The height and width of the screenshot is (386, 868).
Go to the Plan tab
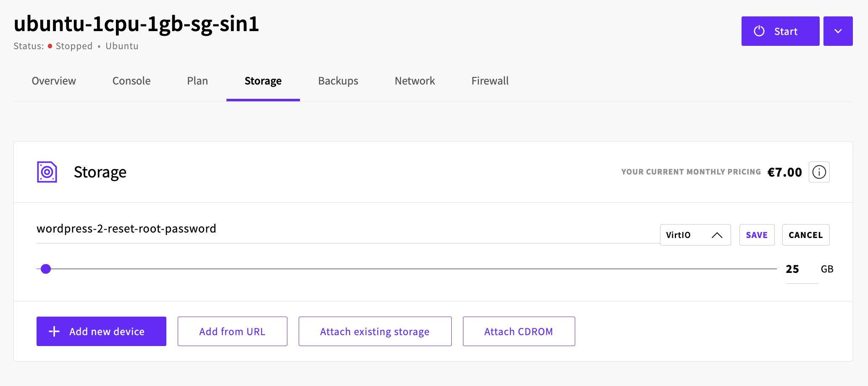click(x=197, y=81)
